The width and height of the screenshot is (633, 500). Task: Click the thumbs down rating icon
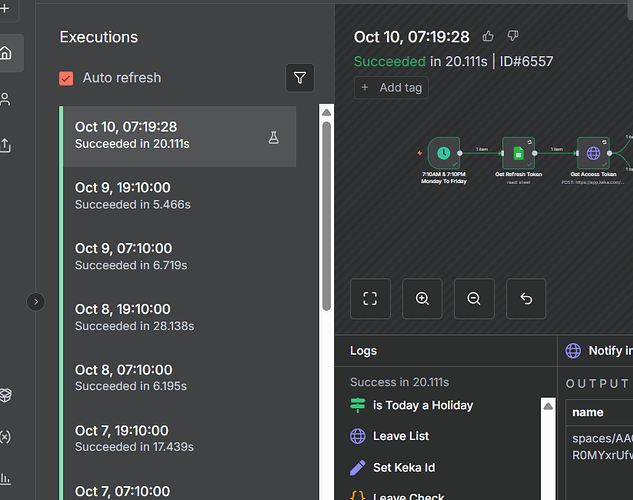[x=513, y=37]
